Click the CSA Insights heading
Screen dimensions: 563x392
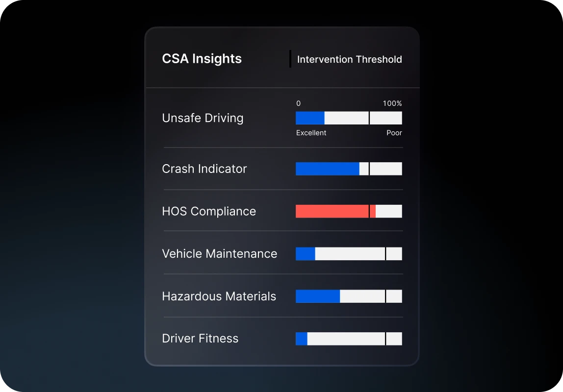[x=202, y=58]
